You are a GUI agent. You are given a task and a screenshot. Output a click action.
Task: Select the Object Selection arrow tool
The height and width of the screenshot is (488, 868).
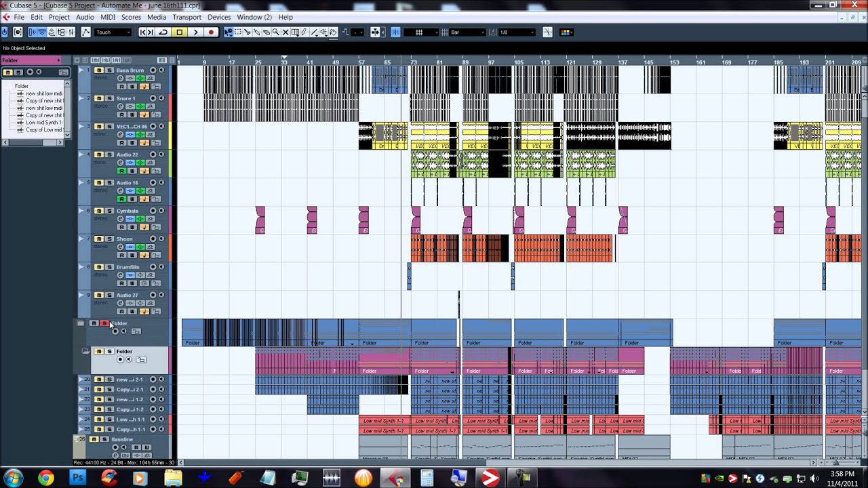tap(229, 32)
